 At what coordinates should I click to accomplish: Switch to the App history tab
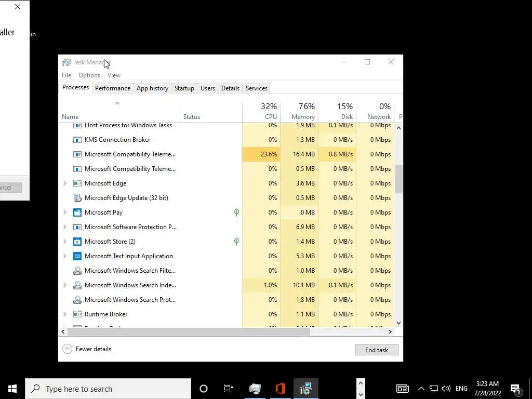pyautogui.click(x=152, y=88)
